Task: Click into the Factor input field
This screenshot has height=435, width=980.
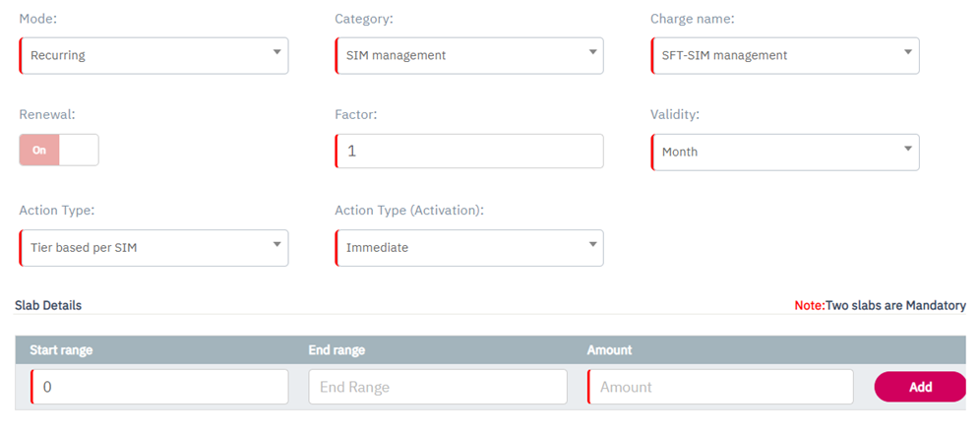Action: [x=468, y=152]
